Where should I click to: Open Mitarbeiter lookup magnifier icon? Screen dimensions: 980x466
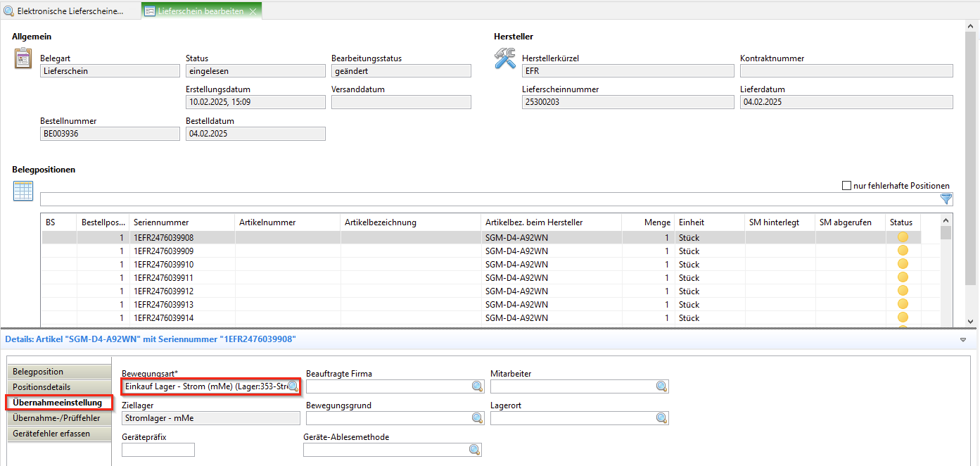(x=661, y=386)
